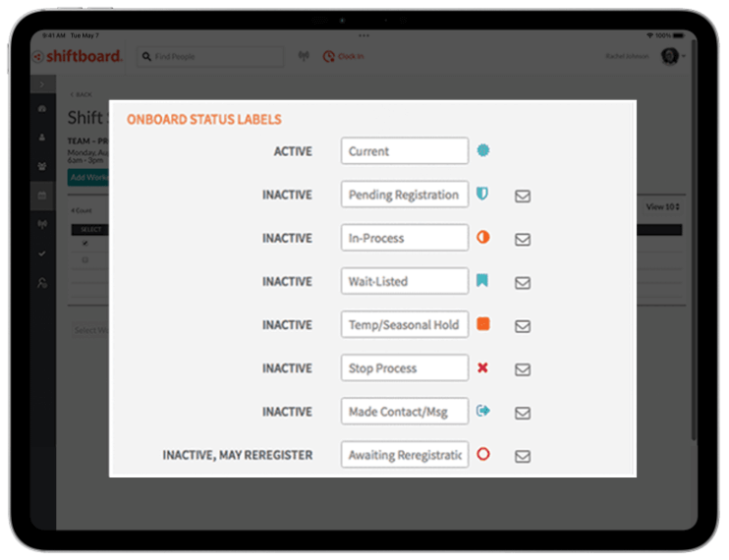This screenshot has width=729, height=560.
Task: Edit the Made Contact/Msg label field
Action: point(405,411)
